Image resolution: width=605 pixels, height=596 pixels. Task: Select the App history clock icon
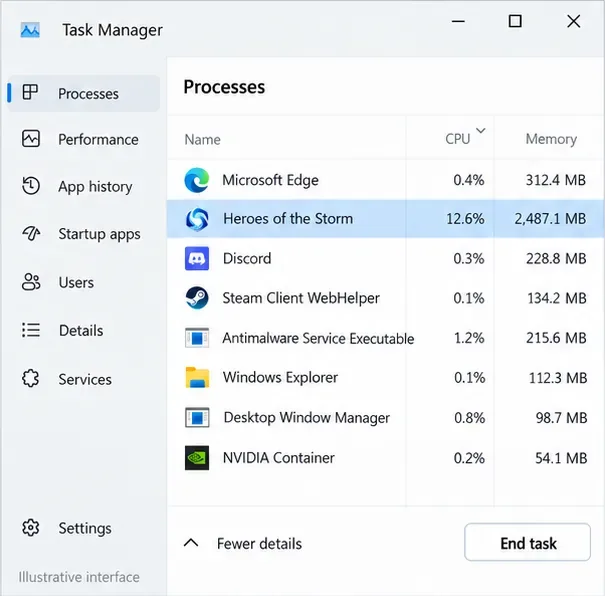point(31,186)
